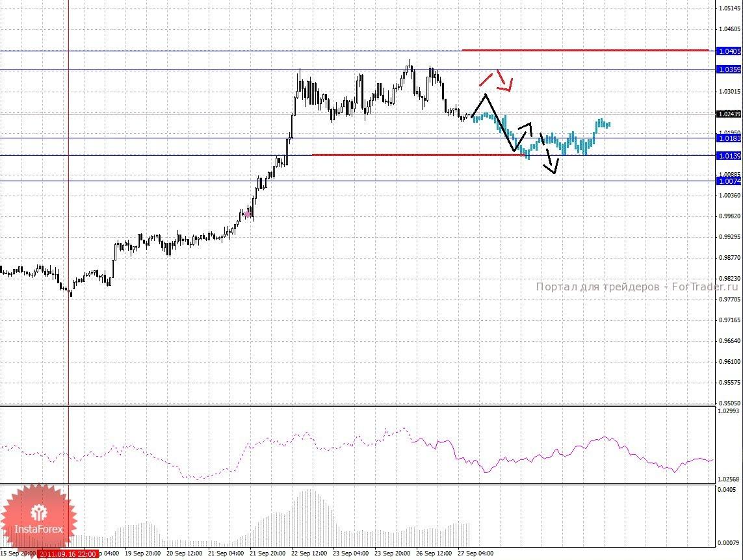Image resolution: width=743 pixels, height=560 pixels.
Task: Select the red dashed down arrow drawing
Action: 504,81
